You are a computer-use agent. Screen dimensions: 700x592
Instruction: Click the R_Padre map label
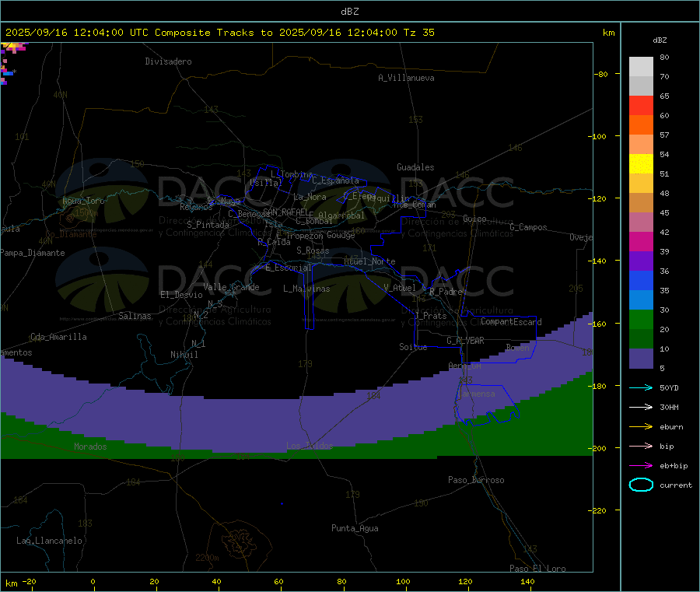(446, 292)
